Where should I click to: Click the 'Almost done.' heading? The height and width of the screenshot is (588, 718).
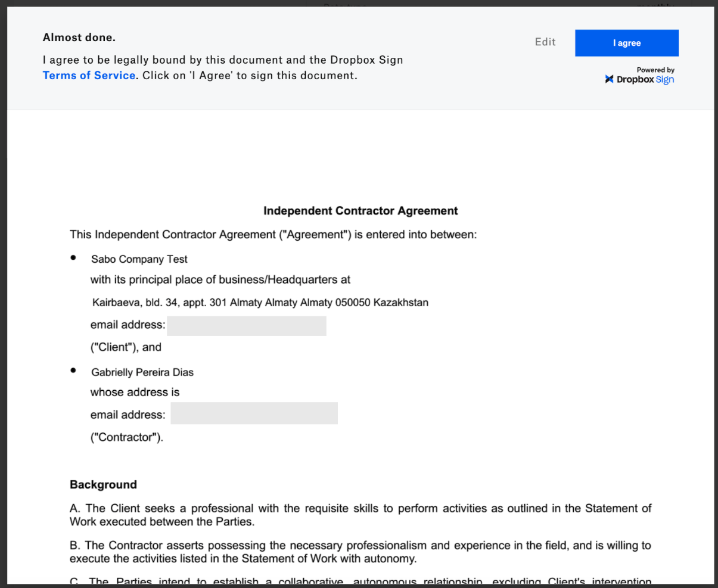(79, 38)
